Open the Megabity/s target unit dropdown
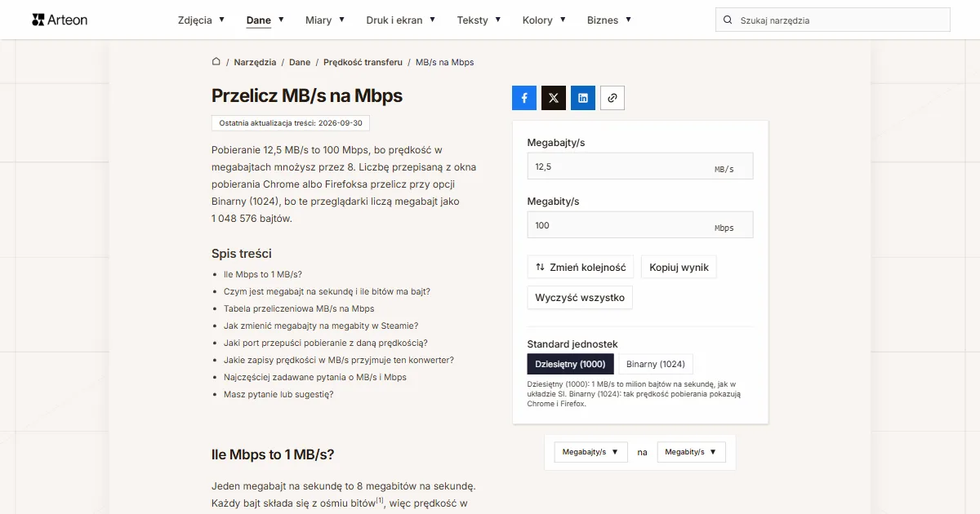 point(691,452)
